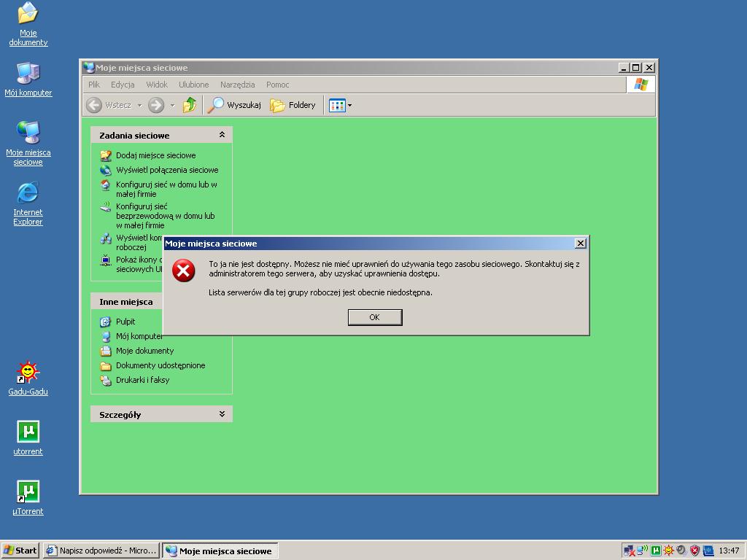Click Konfiguruj sieć w domu lub w małej firmie
747x560 pixels.
click(x=166, y=189)
